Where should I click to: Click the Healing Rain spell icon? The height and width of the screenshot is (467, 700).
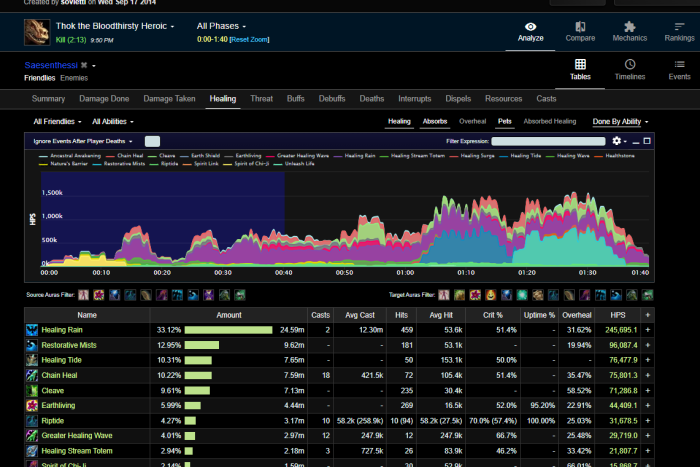coord(32,329)
